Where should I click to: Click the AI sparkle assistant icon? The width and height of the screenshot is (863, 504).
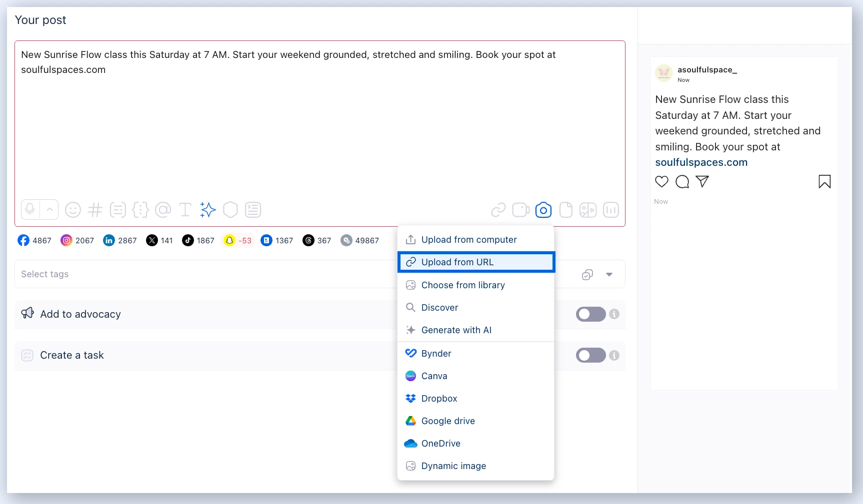tap(207, 210)
